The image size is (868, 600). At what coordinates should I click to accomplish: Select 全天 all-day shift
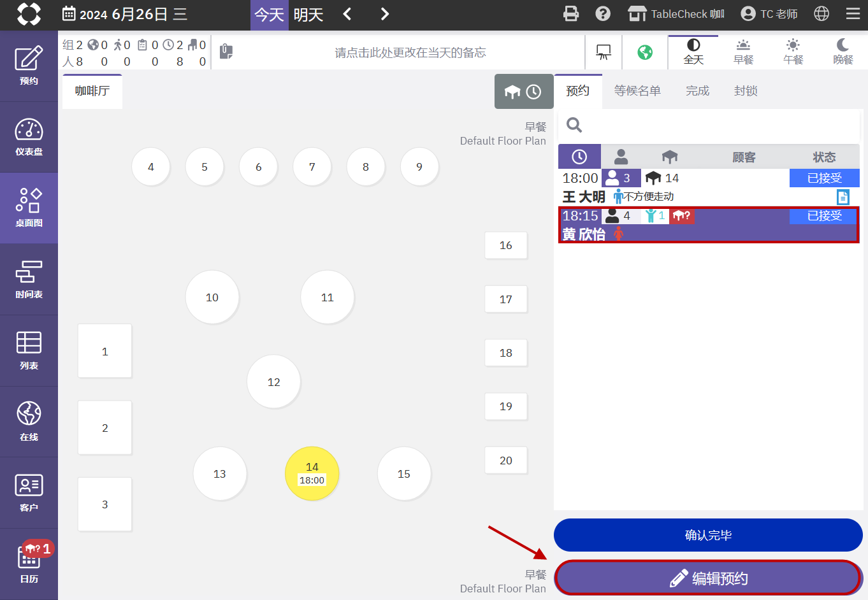tap(693, 52)
